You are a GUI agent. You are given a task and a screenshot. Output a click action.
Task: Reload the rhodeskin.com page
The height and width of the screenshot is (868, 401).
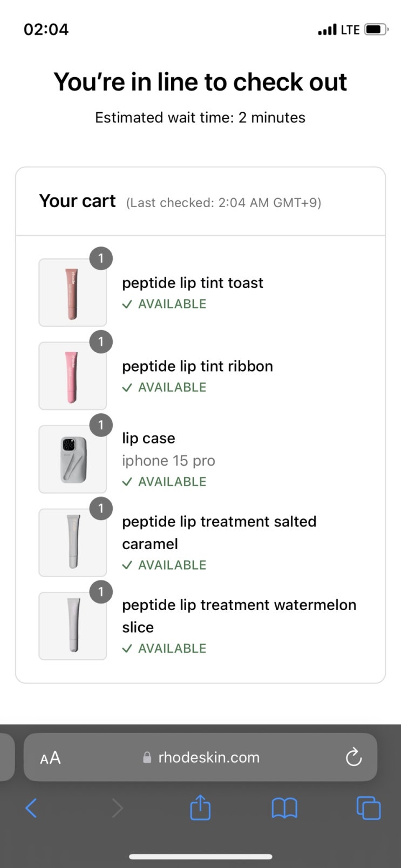[353, 757]
